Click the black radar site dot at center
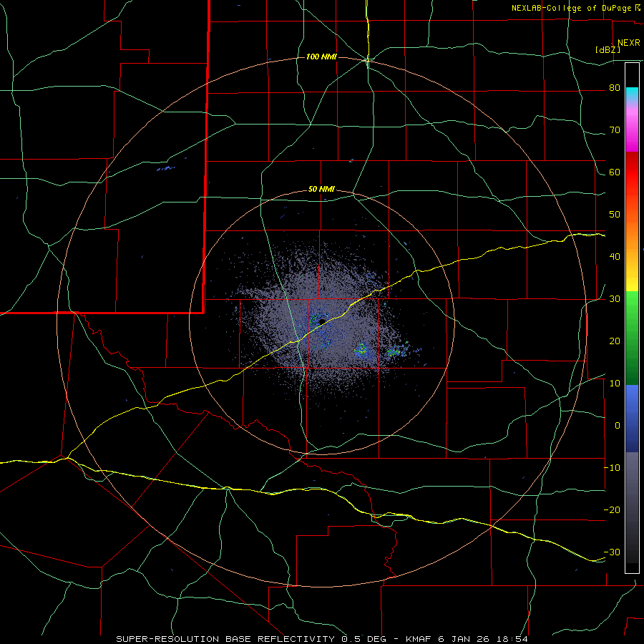Screen dimensions: 644x644 323,321
